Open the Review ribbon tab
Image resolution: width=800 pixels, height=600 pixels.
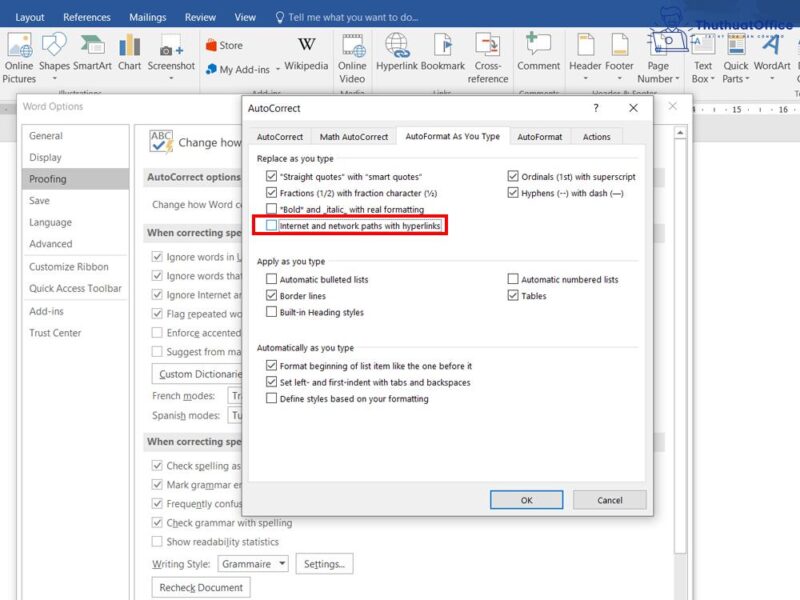coord(200,16)
